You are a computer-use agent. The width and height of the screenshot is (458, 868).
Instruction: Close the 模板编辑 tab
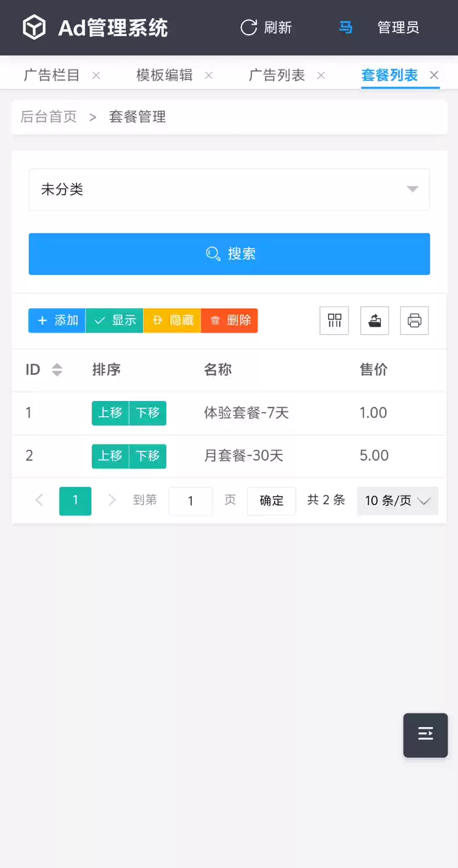pos(209,75)
